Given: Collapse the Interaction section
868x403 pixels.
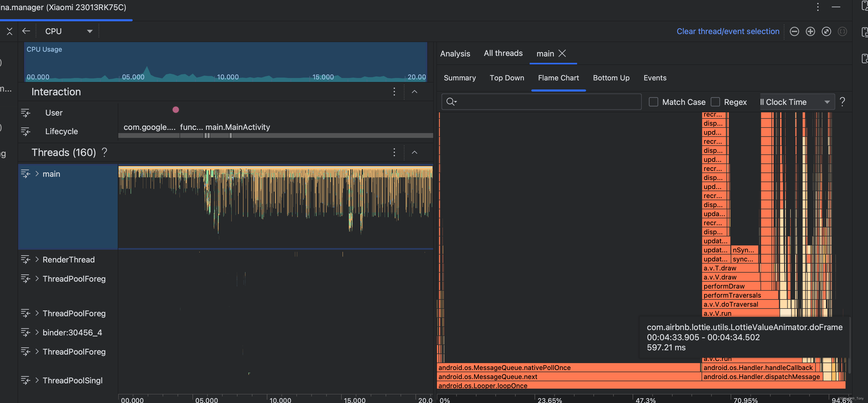Looking at the screenshot, I should click(415, 92).
